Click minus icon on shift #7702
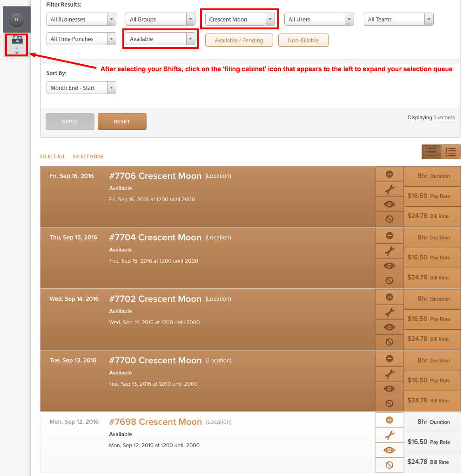 tap(389, 297)
